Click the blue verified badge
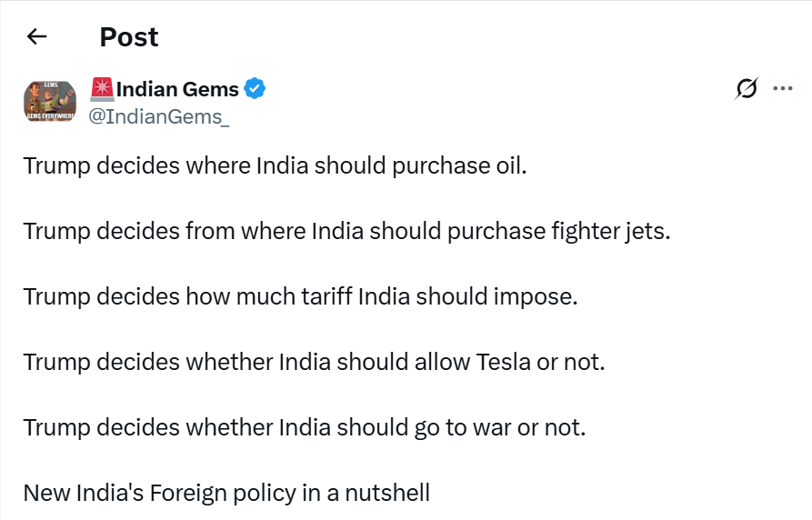Viewport: 812px width, 520px height. click(x=256, y=89)
